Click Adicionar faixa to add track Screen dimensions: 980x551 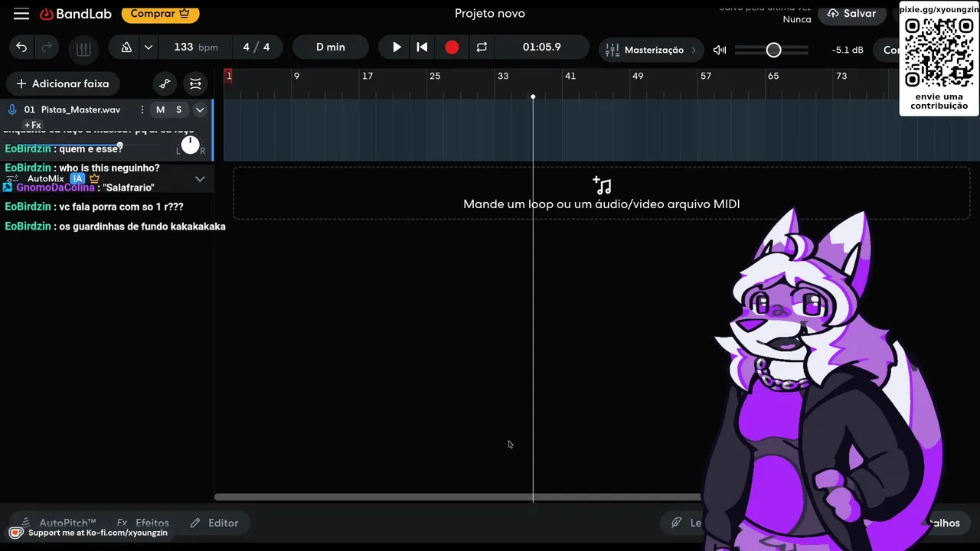click(63, 83)
